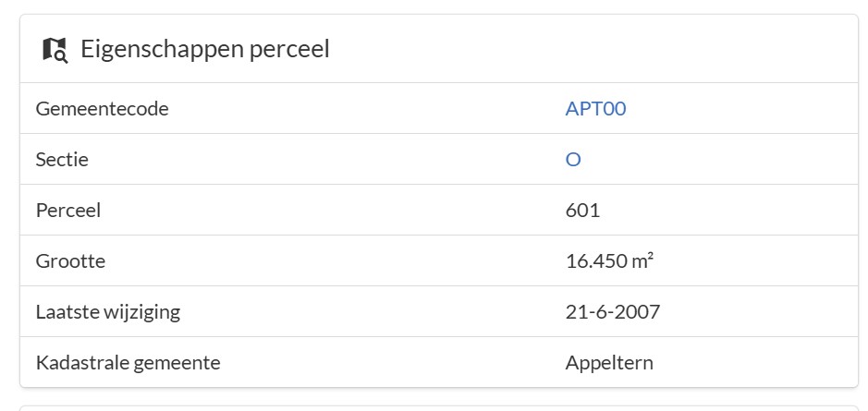Open the APT00 gemeentecode link

[595, 109]
